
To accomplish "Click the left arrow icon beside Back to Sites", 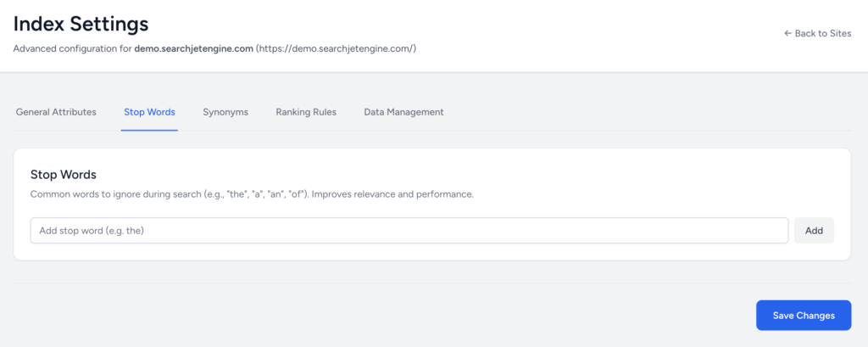I will [787, 33].
